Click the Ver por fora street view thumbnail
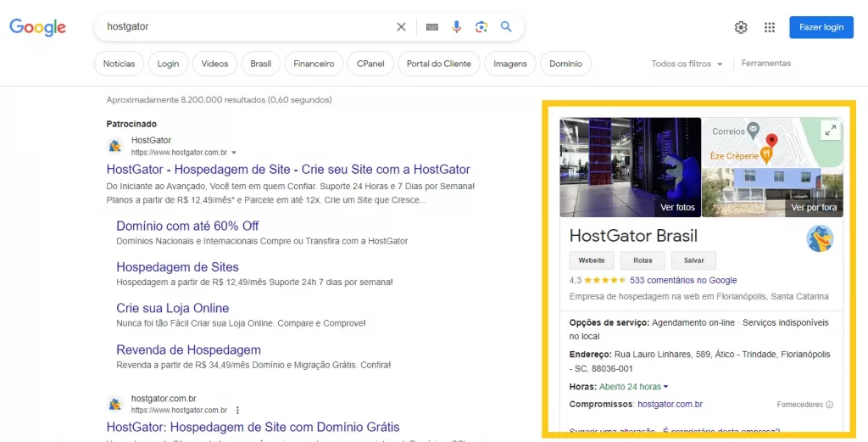This screenshot has width=868, height=442. [x=773, y=193]
